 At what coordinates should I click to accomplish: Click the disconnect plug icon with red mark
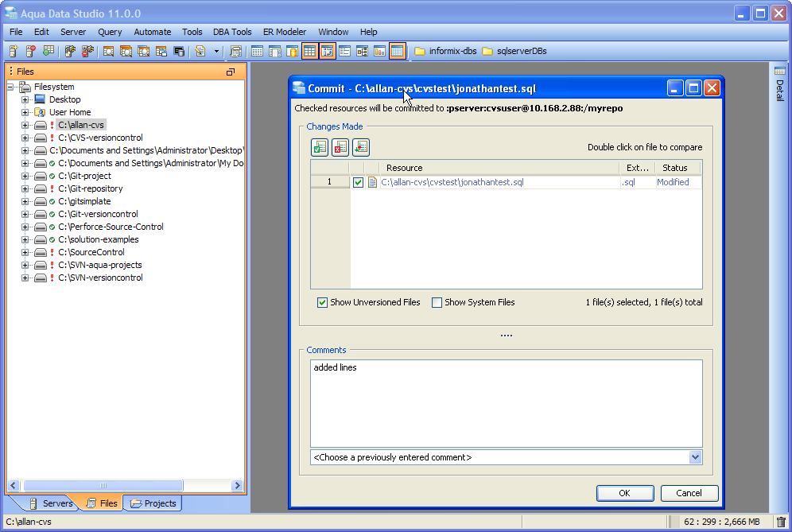click(87, 51)
